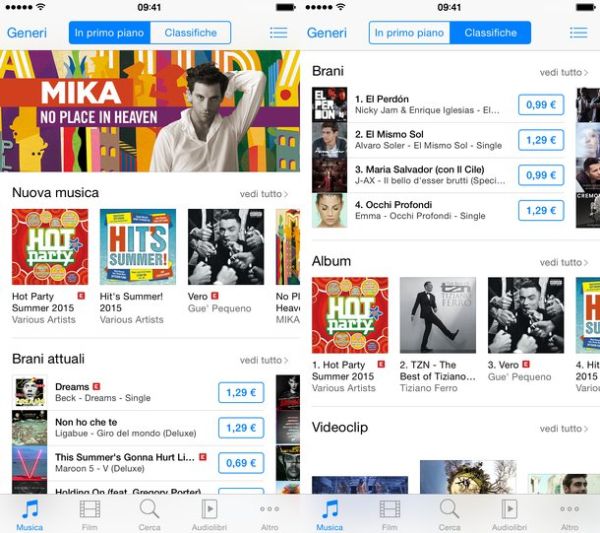The image size is (600, 533).
Task: Open Hit's Summer! 2015 album cover
Action: pyautogui.click(x=138, y=247)
